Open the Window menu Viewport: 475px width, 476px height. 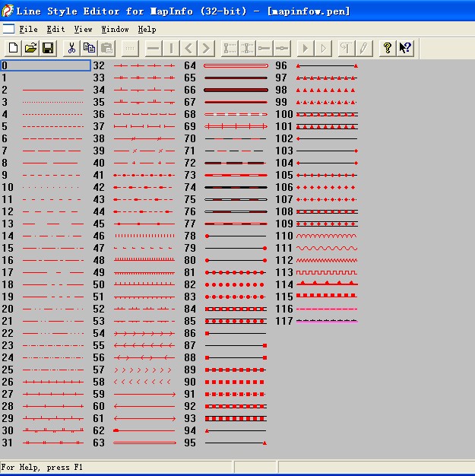pyautogui.click(x=115, y=30)
